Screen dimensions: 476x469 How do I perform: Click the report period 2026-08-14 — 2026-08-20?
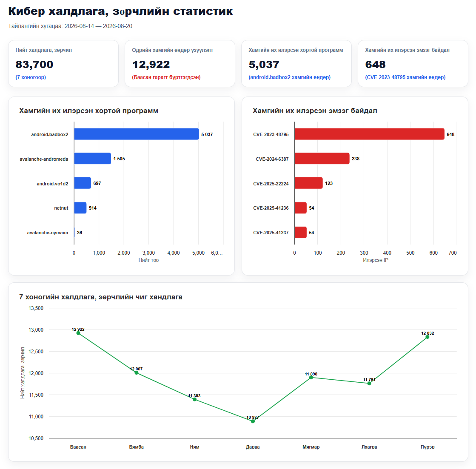coord(98,26)
